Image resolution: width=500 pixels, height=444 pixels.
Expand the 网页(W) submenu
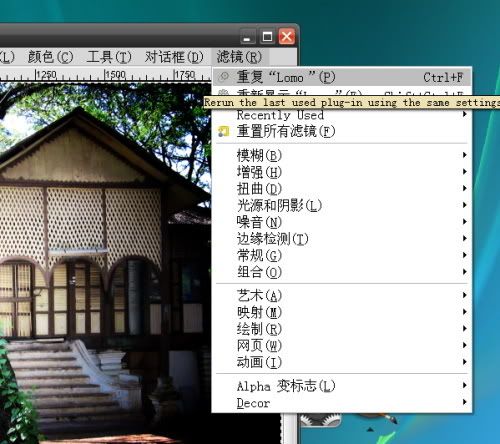(342, 346)
